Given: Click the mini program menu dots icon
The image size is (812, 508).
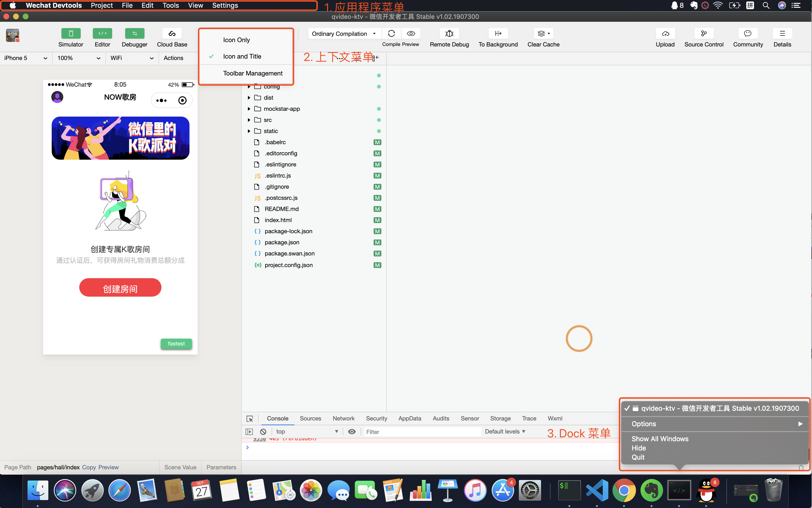Looking at the screenshot, I should coord(161,101).
